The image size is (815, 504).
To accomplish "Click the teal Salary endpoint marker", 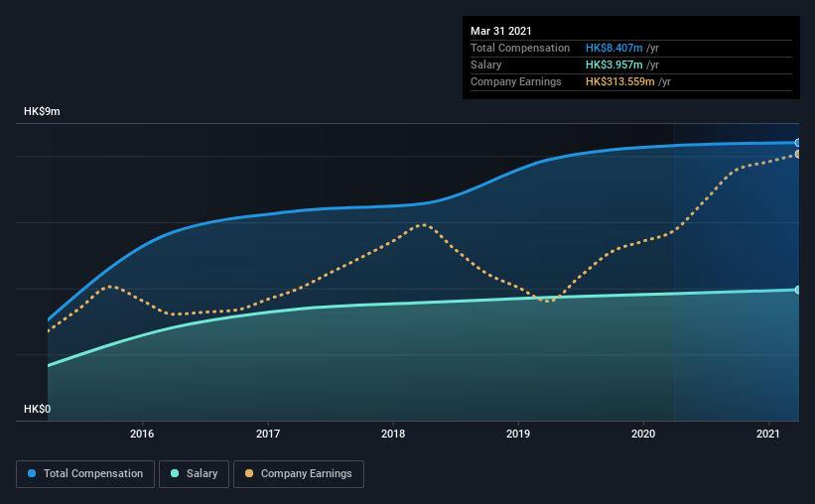I will (797, 290).
